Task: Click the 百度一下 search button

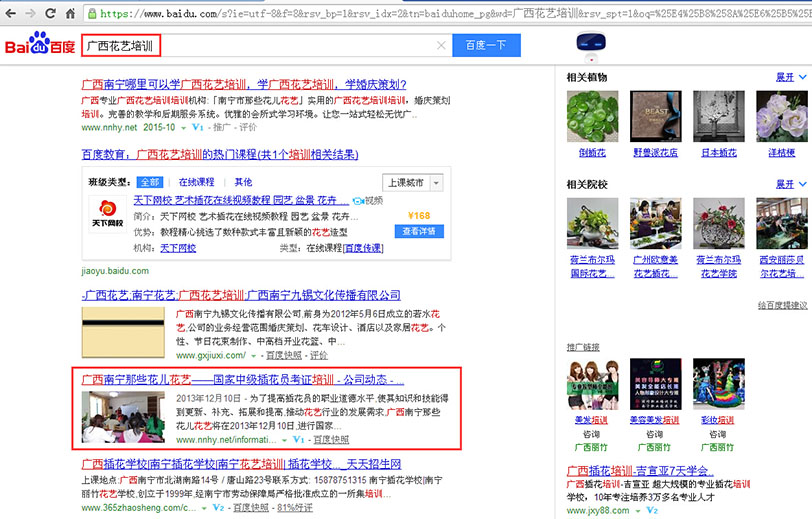Action: pyautogui.click(x=486, y=46)
